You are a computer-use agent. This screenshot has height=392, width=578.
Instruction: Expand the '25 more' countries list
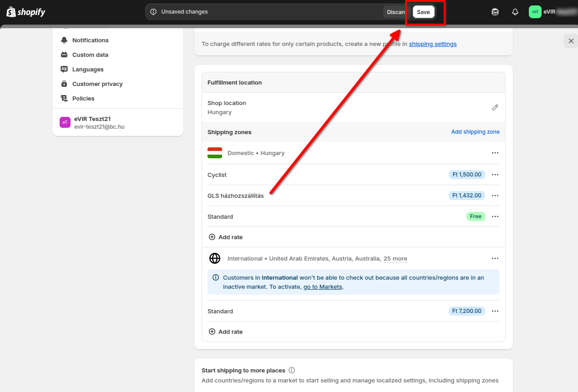click(395, 259)
